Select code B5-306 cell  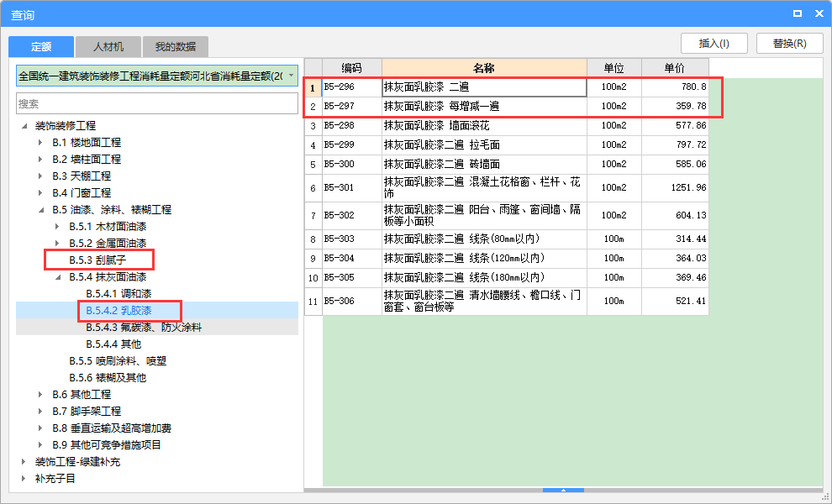[352, 302]
